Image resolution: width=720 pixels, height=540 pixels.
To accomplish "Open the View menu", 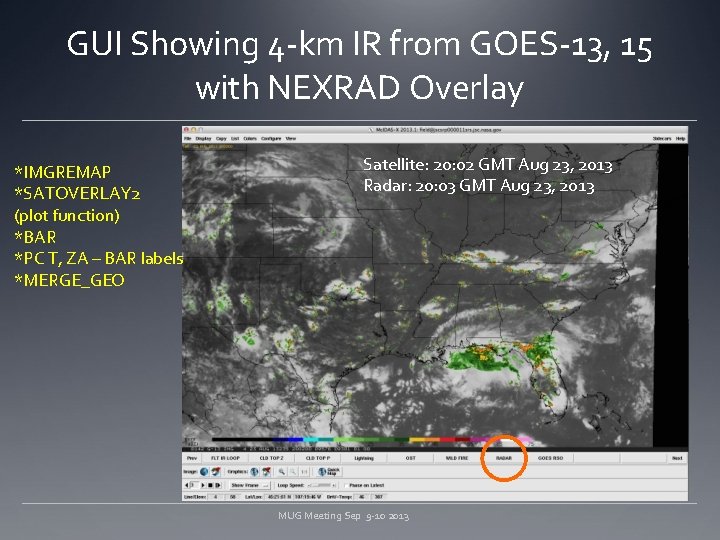I will pyautogui.click(x=291, y=138).
